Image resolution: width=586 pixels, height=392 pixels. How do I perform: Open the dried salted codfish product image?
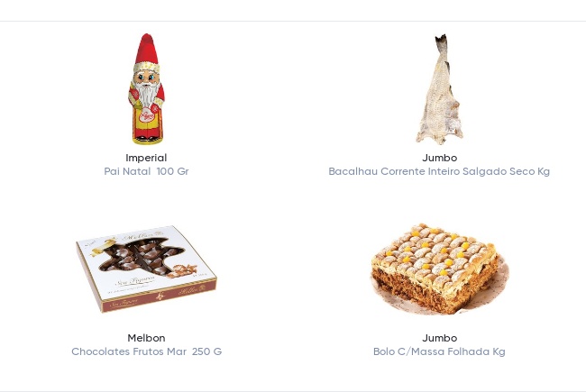(x=440, y=89)
